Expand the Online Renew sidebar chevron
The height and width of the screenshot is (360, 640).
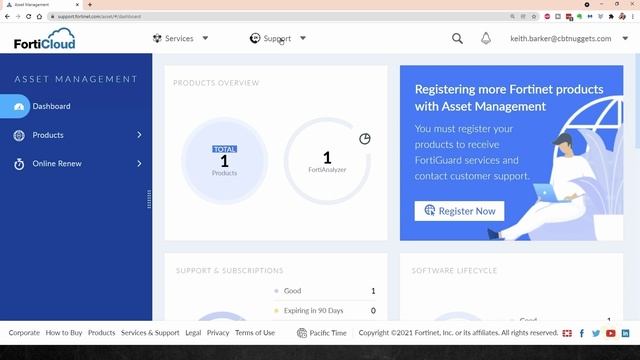click(139, 163)
